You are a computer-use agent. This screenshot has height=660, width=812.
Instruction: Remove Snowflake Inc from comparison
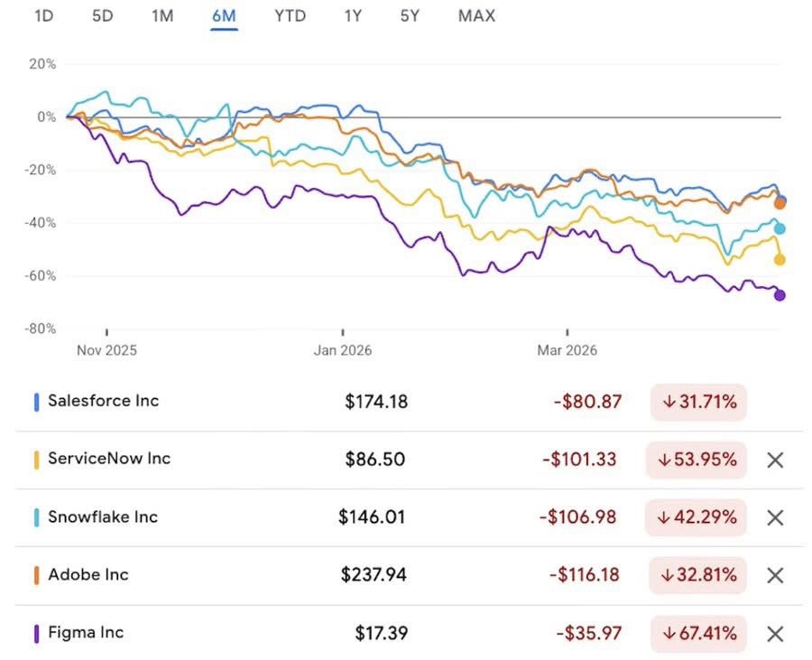(774, 517)
